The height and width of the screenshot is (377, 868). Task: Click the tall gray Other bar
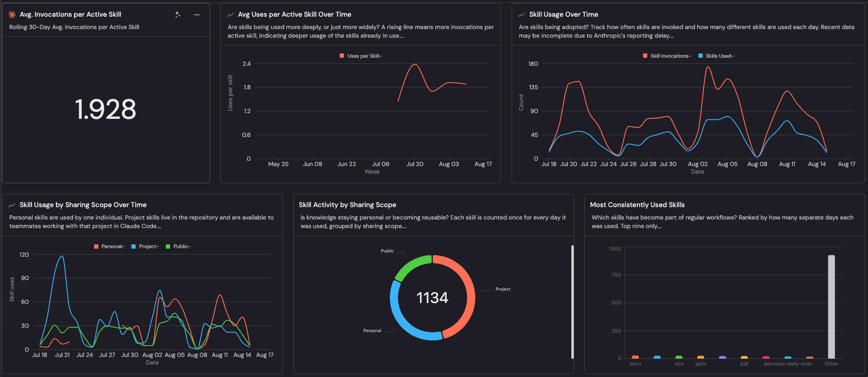[831, 307]
